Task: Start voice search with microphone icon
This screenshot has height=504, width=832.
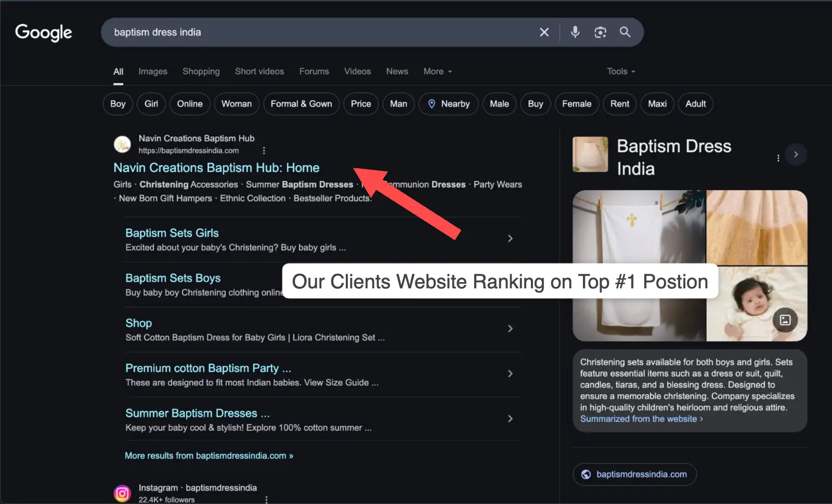Action: (x=575, y=32)
